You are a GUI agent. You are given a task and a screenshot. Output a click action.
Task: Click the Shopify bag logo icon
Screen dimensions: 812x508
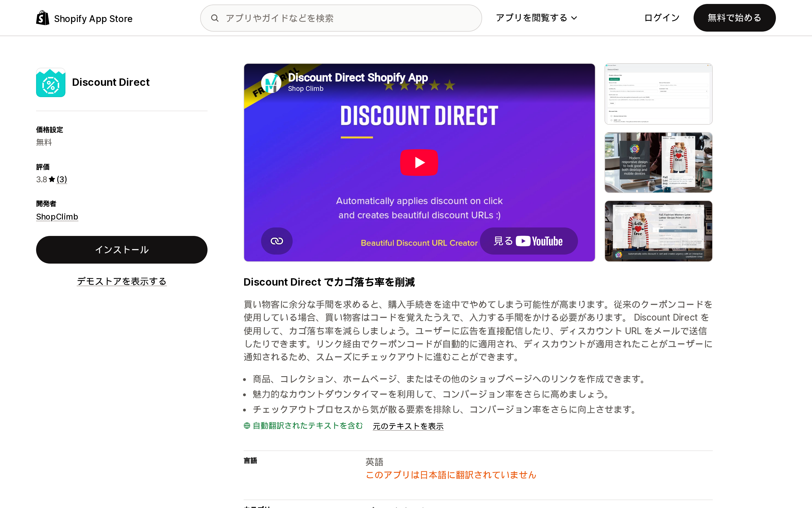(43, 18)
